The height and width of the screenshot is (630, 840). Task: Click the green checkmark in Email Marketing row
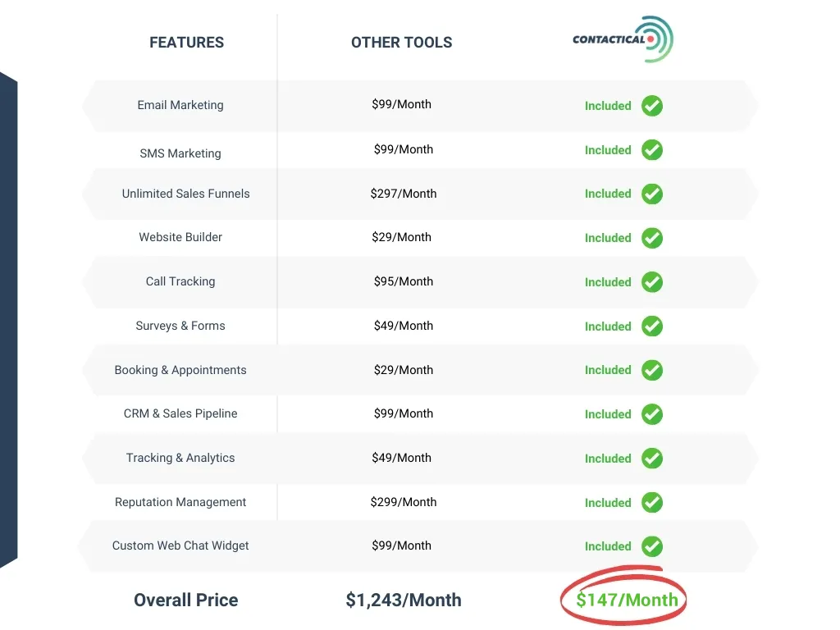[652, 106]
